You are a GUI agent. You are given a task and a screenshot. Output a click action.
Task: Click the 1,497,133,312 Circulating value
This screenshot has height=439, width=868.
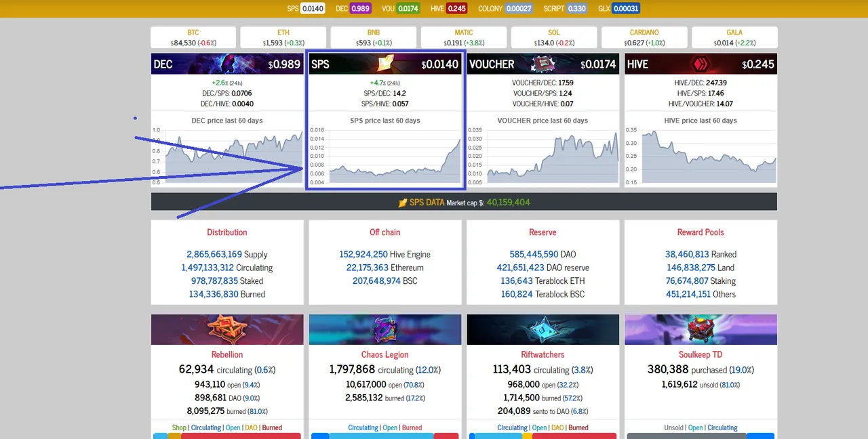208,268
